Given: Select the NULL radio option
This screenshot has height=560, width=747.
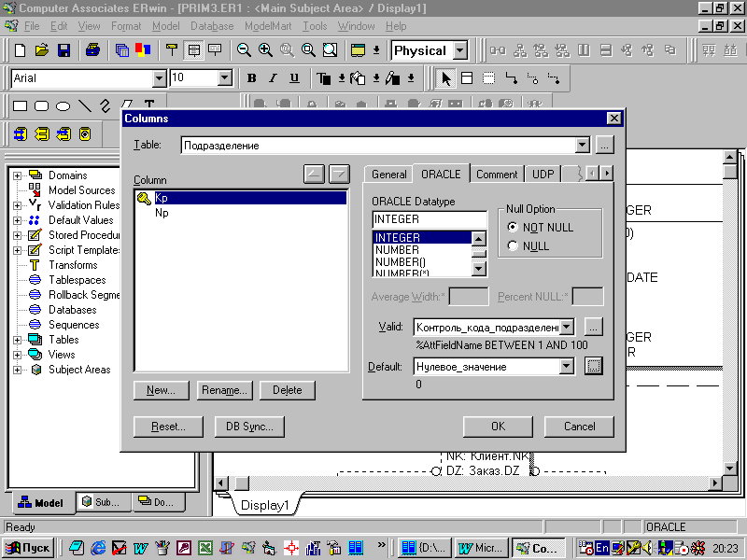Looking at the screenshot, I should (x=513, y=245).
